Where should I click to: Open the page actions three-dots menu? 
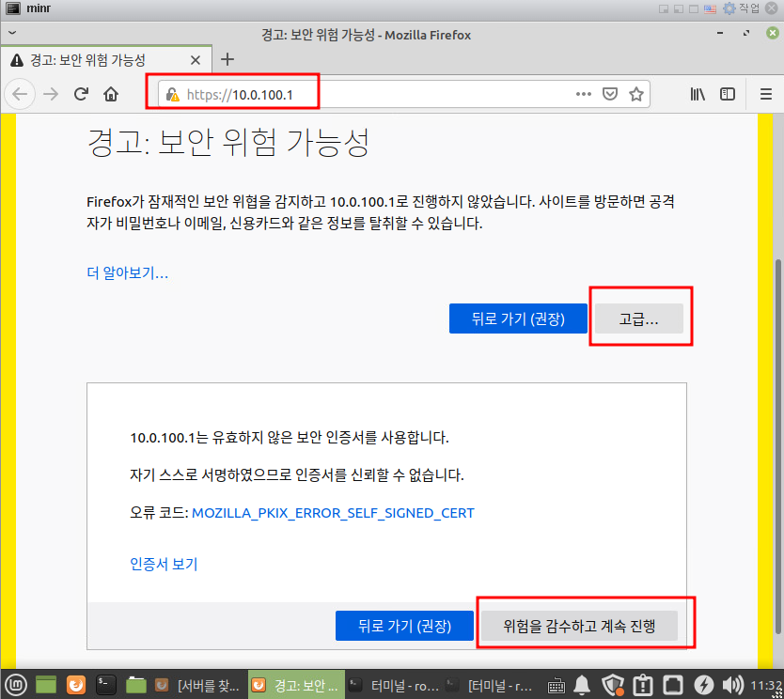[x=584, y=94]
